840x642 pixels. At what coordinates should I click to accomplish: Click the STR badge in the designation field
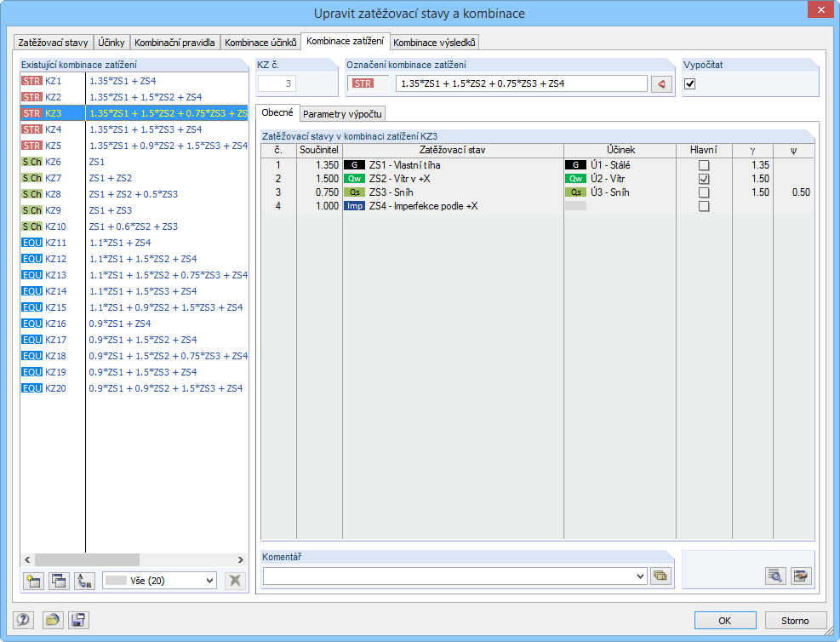[363, 83]
